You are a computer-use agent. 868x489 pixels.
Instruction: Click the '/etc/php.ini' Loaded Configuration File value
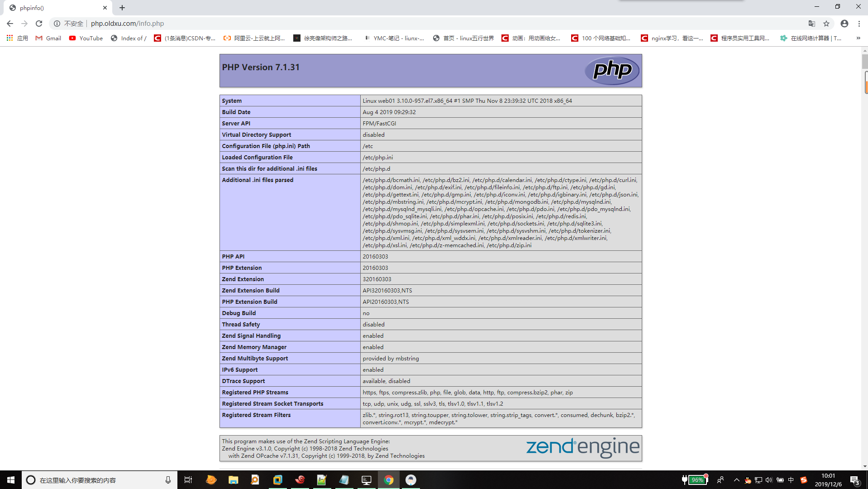(x=377, y=157)
